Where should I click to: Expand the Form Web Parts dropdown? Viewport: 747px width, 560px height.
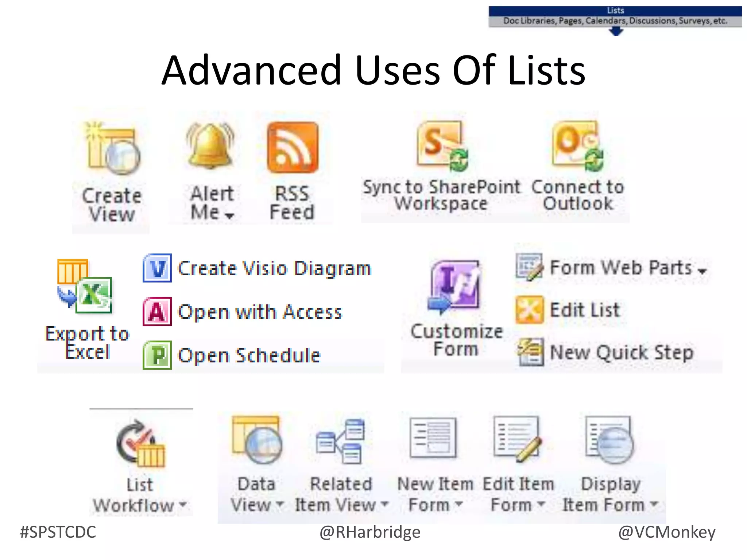coord(703,271)
